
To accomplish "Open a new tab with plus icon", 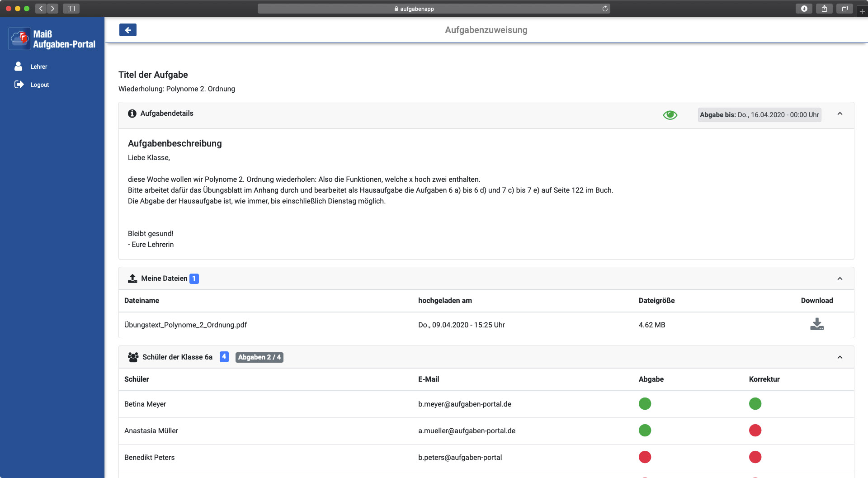I will (862, 11).
